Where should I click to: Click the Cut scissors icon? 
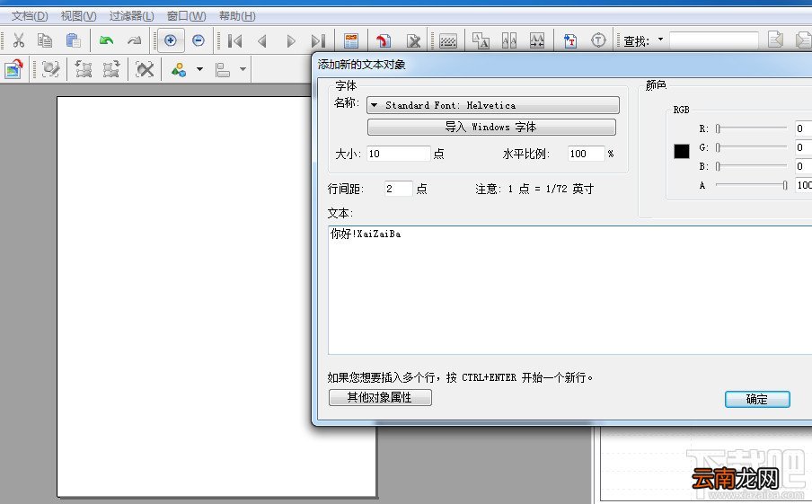pyautogui.click(x=19, y=40)
